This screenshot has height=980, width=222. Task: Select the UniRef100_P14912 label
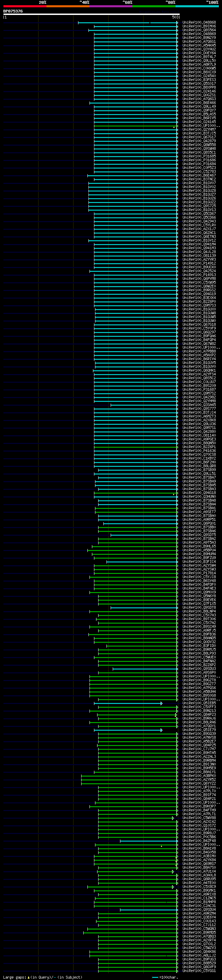click(199, 263)
